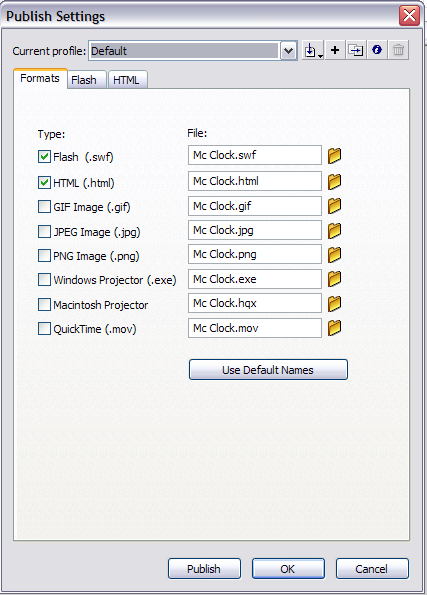Enable the GIF Image (.gif) checkbox
Image resolution: width=427 pixels, height=595 pixels.
click(x=44, y=207)
